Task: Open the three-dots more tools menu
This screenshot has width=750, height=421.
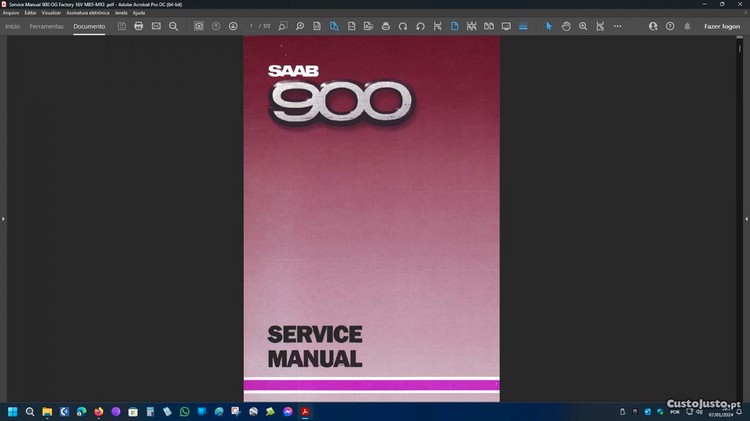Action: (617, 26)
